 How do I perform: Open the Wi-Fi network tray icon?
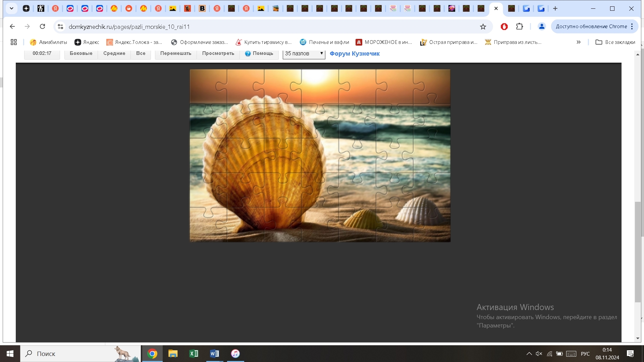(549, 354)
